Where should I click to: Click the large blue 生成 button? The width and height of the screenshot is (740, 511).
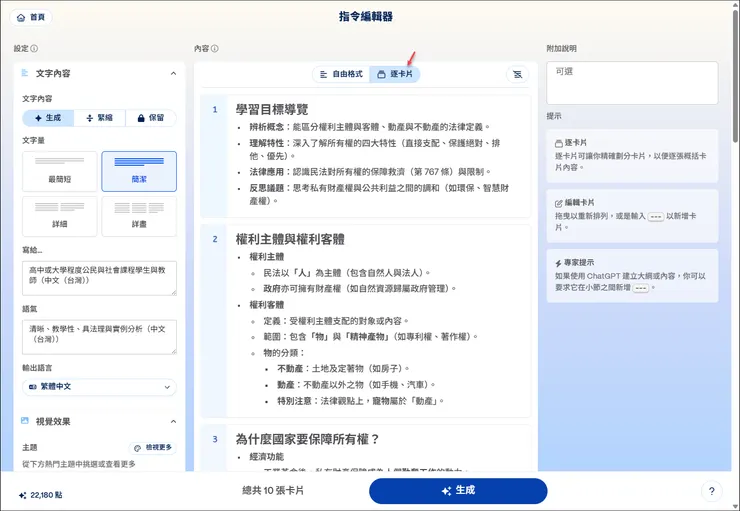pos(458,491)
